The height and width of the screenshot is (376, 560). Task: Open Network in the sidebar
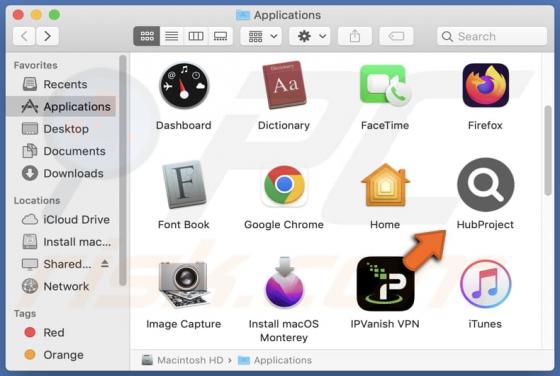(x=62, y=286)
